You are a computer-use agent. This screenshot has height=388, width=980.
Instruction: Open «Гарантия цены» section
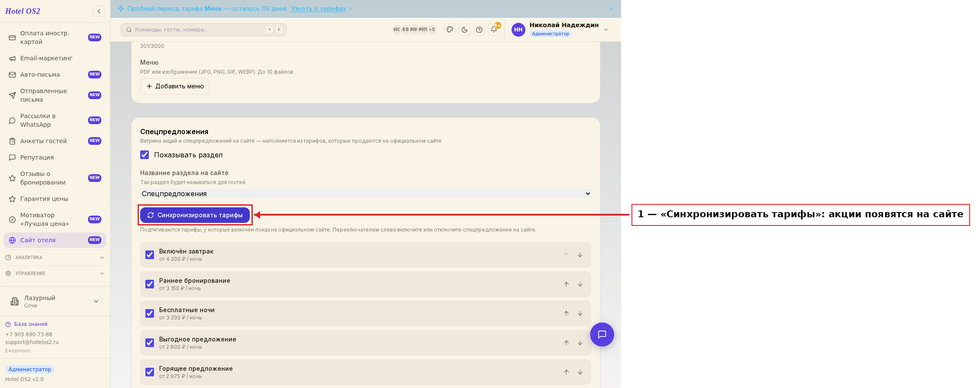[x=55, y=199]
